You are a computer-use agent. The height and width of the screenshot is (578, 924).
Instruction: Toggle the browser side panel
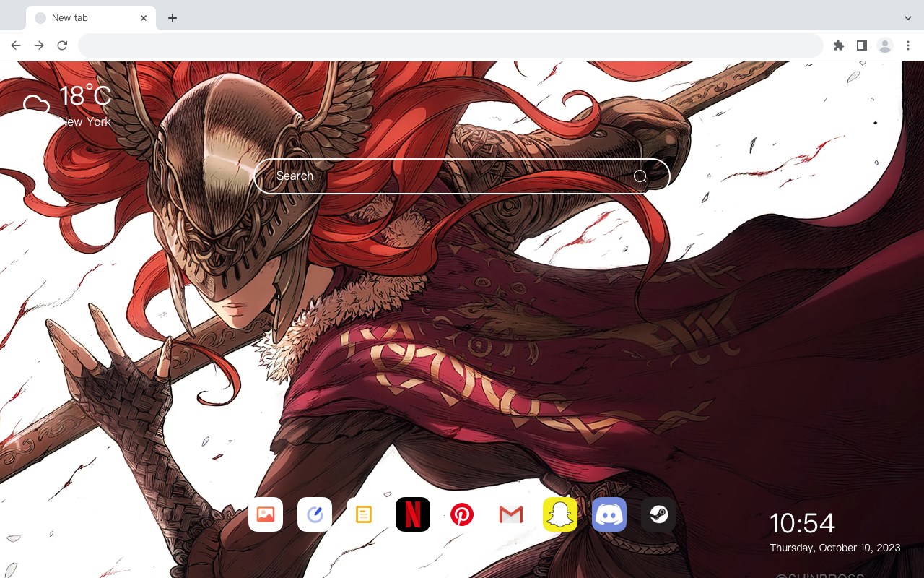point(862,46)
